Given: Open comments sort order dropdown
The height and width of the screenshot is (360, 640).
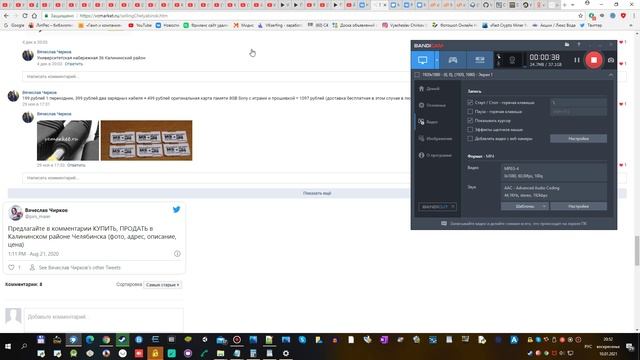Looking at the screenshot, I should click(x=163, y=284).
